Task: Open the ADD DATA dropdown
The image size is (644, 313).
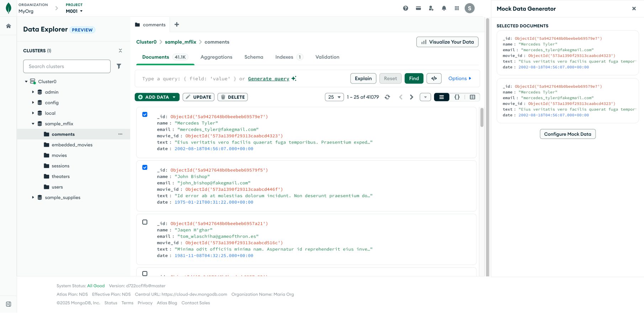Action: click(157, 97)
